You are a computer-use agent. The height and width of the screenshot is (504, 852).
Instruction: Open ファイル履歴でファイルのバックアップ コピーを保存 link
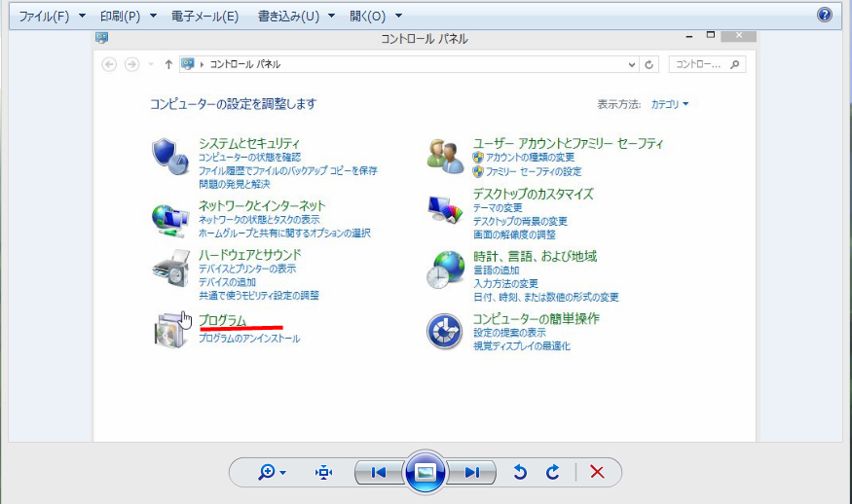pos(288,171)
